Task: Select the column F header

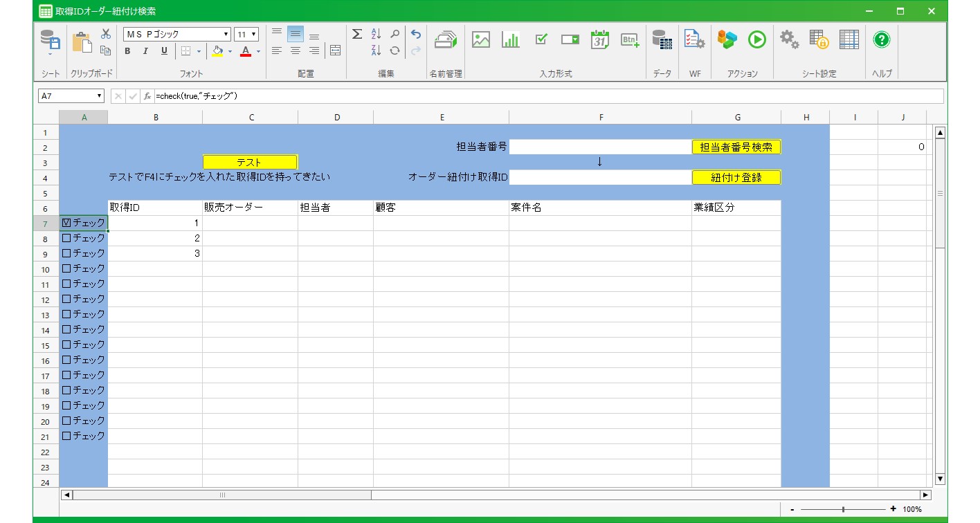Action: point(600,118)
